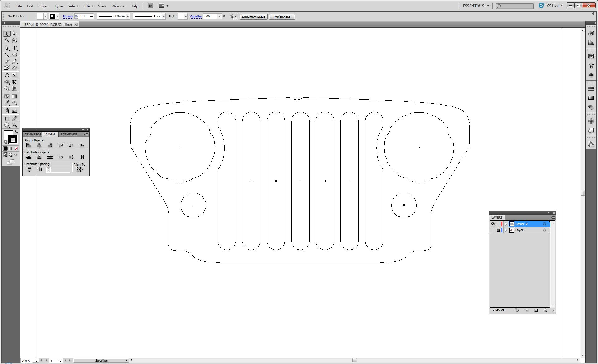Select the Eyedropper tool
This screenshot has width=598, height=364.
7,103
